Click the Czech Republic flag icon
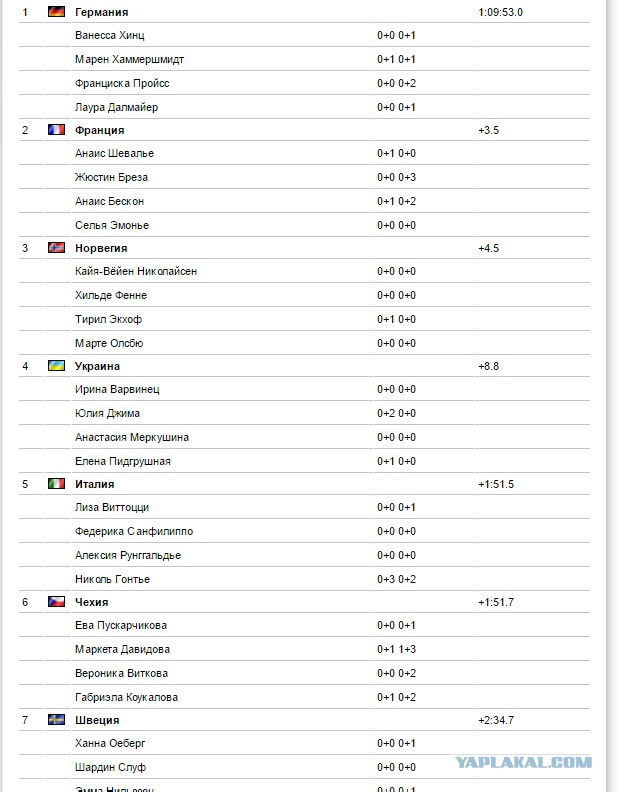618x792 pixels. (x=57, y=602)
